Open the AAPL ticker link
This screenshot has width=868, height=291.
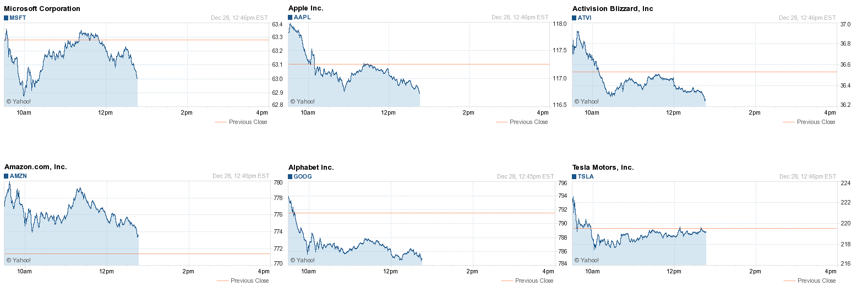[x=302, y=17]
